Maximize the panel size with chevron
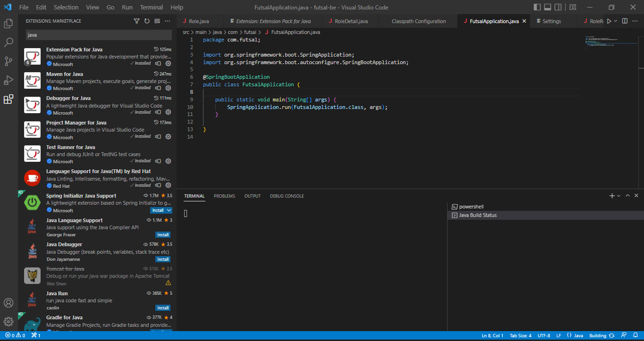 (x=627, y=196)
